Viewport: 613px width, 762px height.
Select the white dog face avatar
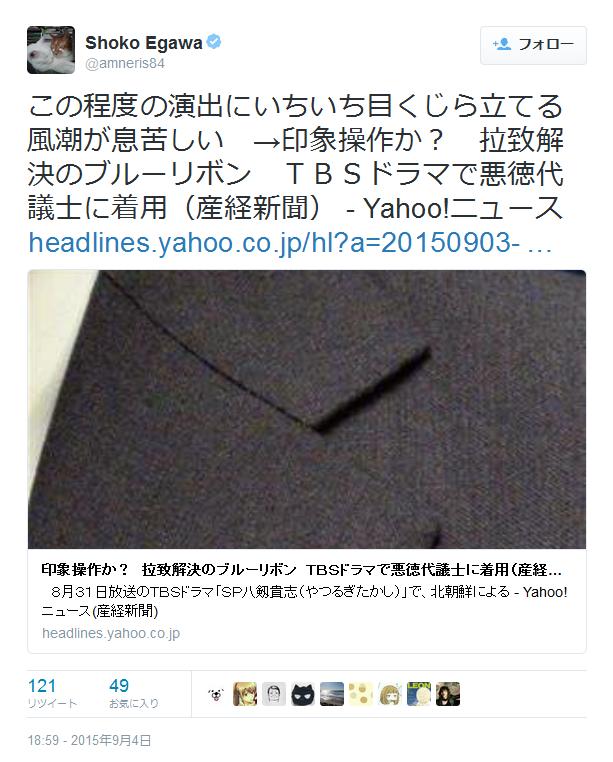tap(216, 694)
